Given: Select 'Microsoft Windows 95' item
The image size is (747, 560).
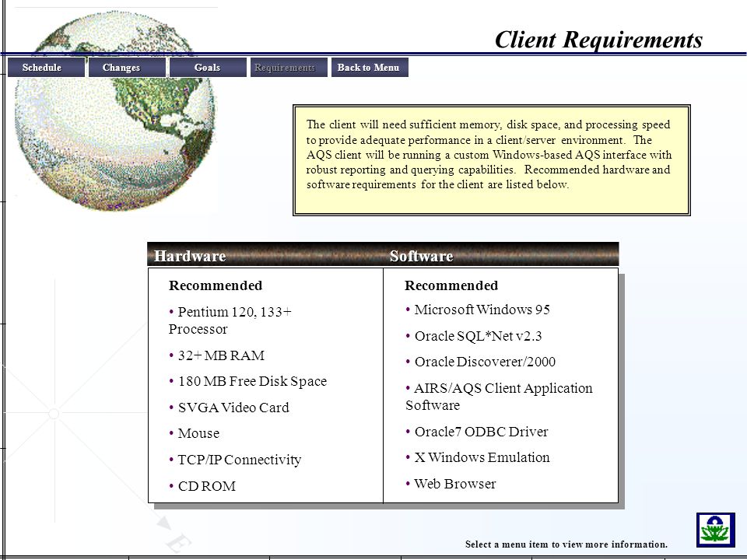Looking at the screenshot, I should 478,310.
